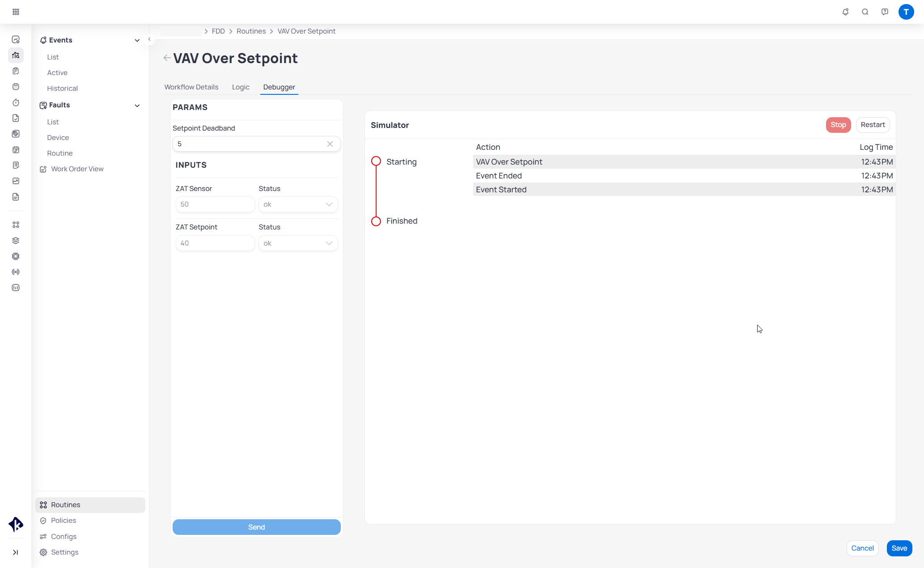The width and height of the screenshot is (924, 568).
Task: Open Active events in sidebar
Action: (57, 72)
